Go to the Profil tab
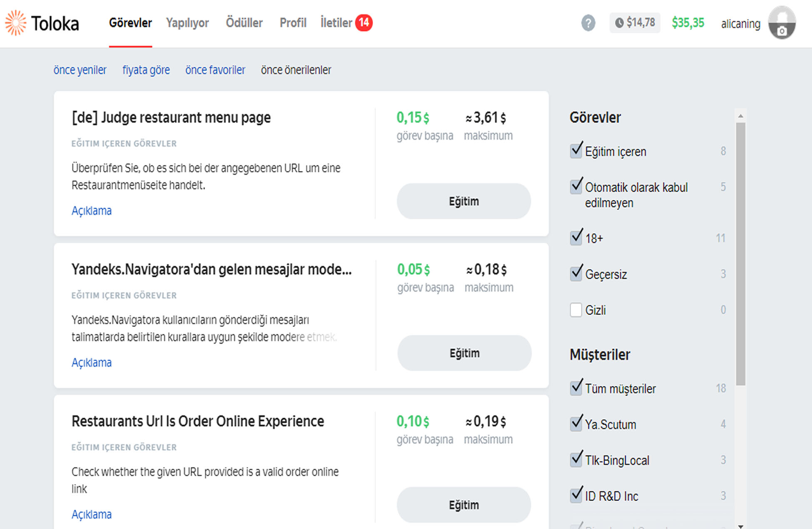This screenshot has width=812, height=529. pos(293,23)
